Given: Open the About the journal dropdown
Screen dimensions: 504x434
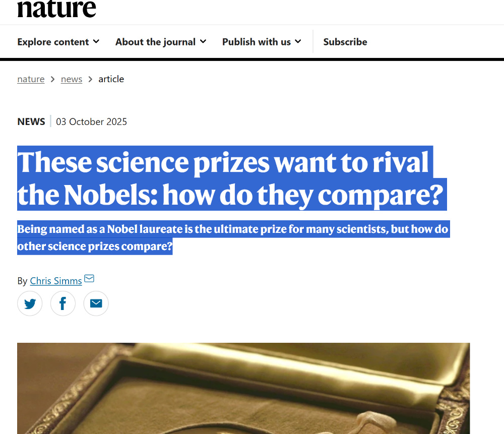Looking at the screenshot, I should tap(160, 42).
